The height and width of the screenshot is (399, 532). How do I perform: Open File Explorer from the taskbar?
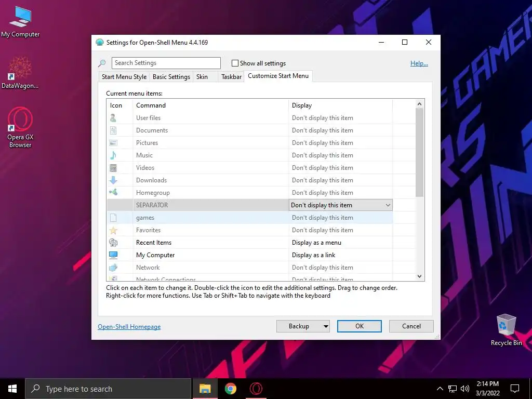click(x=205, y=389)
